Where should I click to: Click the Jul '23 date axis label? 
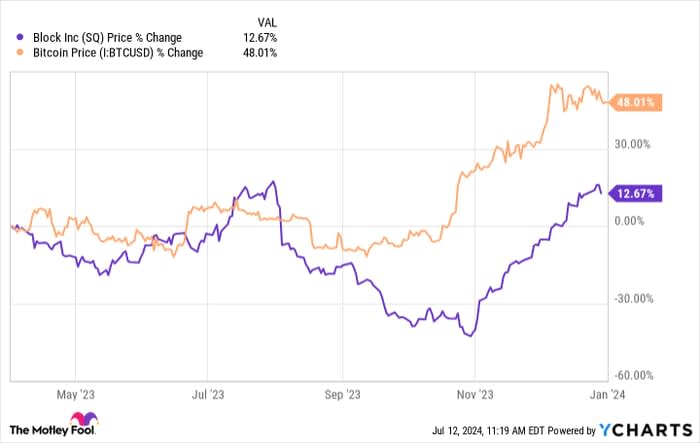tap(207, 394)
